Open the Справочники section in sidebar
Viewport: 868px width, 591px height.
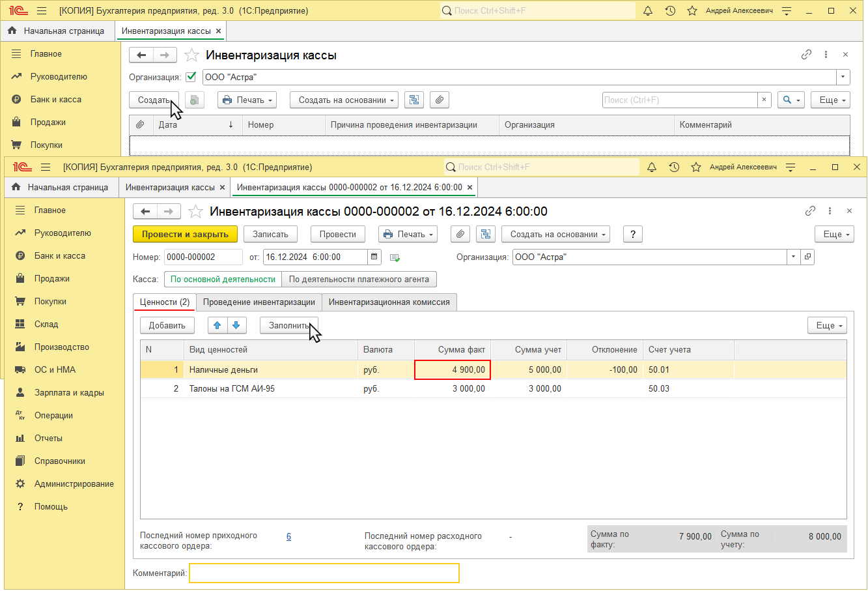point(59,461)
